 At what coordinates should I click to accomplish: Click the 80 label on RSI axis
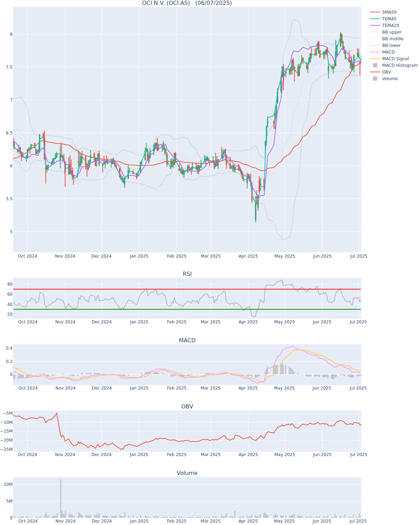10,284
